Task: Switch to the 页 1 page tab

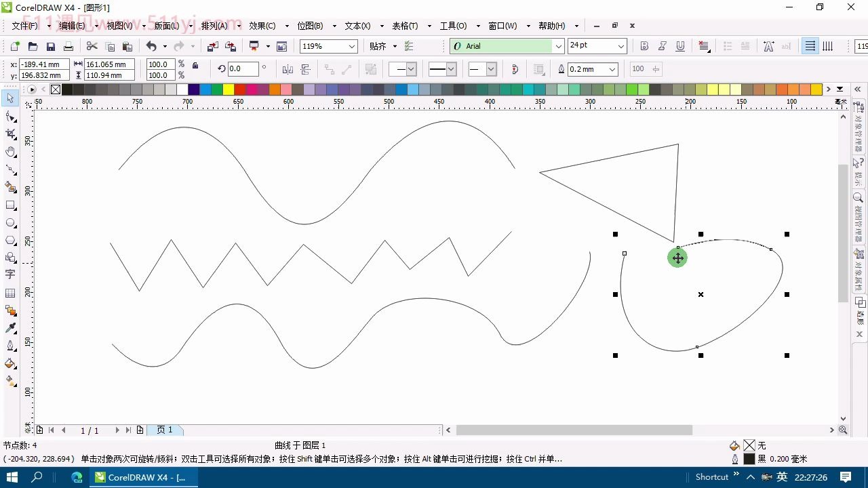Action: click(165, 430)
